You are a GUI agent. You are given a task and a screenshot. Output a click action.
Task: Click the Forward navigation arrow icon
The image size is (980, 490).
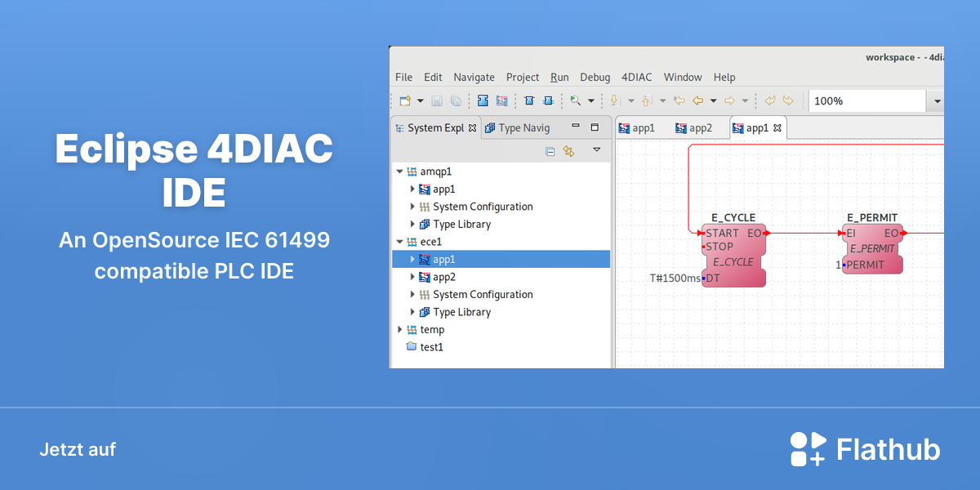pyautogui.click(x=730, y=100)
